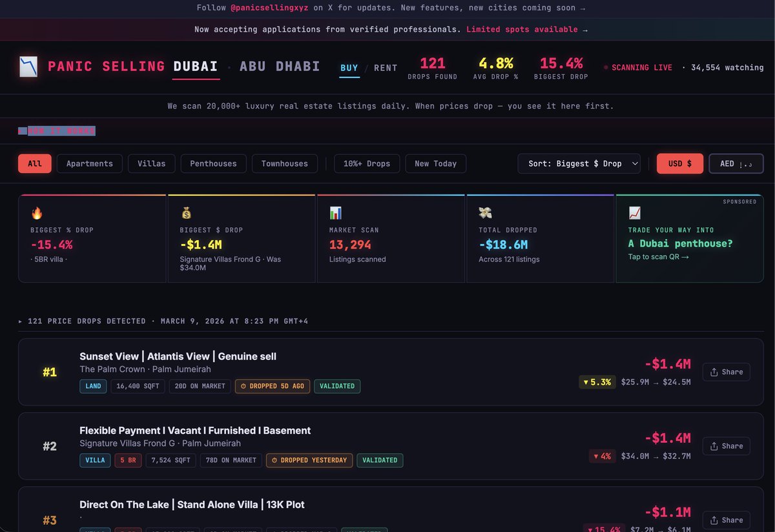Toggle the New Today filter
Image resolution: width=775 pixels, height=532 pixels.
(x=436, y=163)
